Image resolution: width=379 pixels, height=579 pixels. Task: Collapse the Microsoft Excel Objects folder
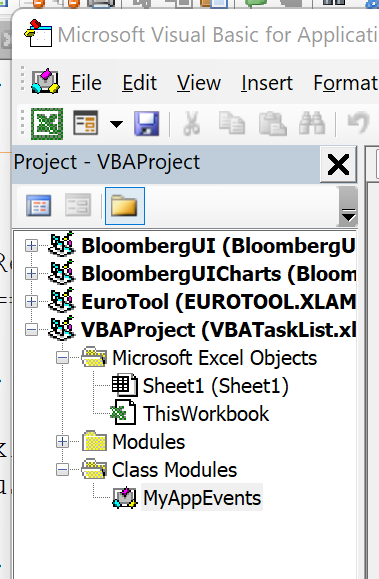[x=62, y=358]
